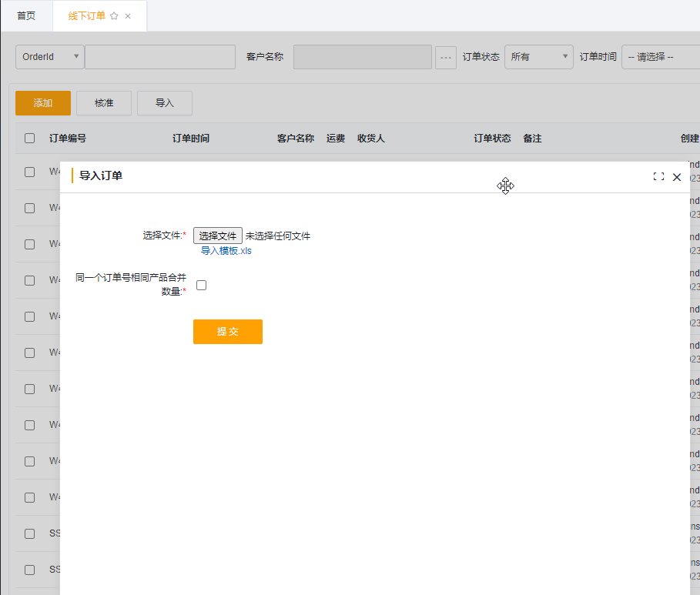Toggle the select-all checkbox in table header
This screenshot has height=595, width=700.
29,139
